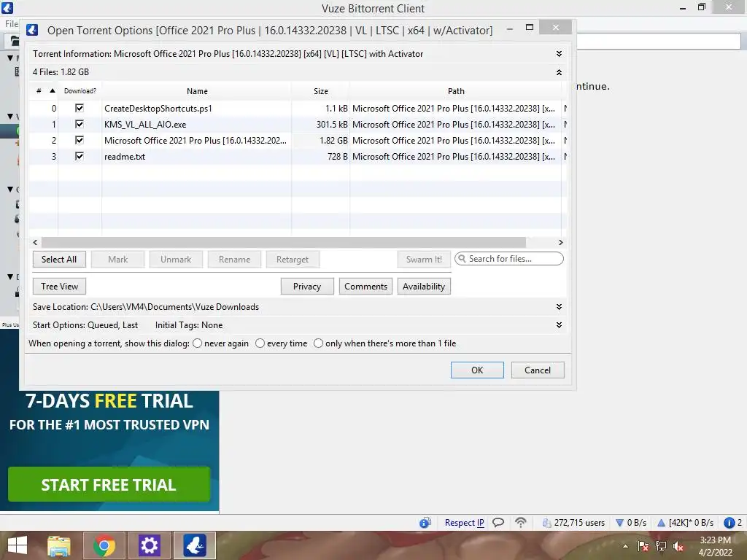Uncheck download for Microsoft Office 2021 Pro Plus file

(x=80, y=141)
